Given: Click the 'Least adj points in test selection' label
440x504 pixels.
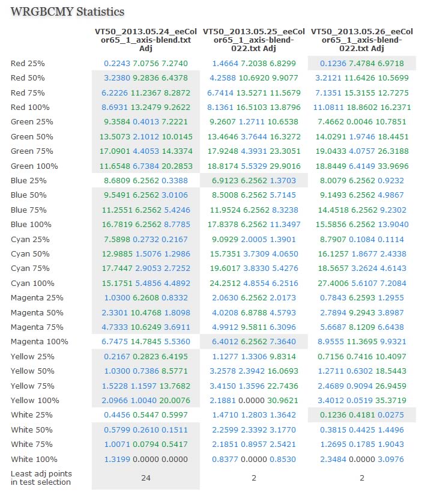Looking at the screenshot, I should [x=41, y=478].
